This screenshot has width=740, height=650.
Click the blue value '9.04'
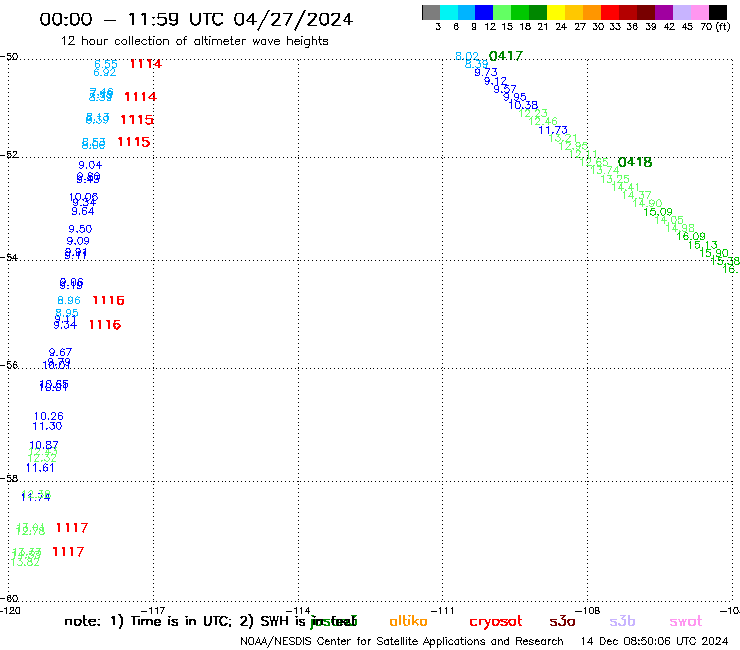click(90, 165)
